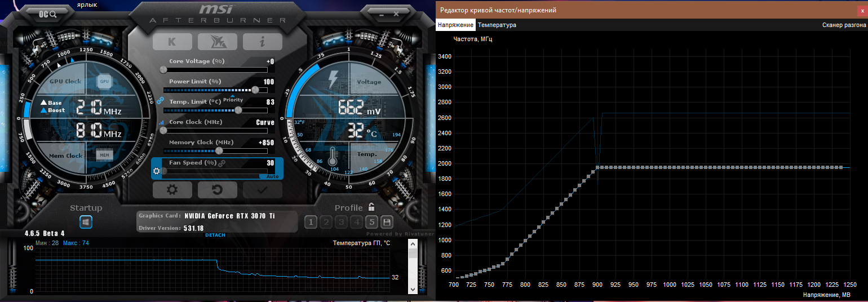This screenshot has height=302, width=868.
Task: Open Afterburner settings gear button
Action: tap(172, 190)
